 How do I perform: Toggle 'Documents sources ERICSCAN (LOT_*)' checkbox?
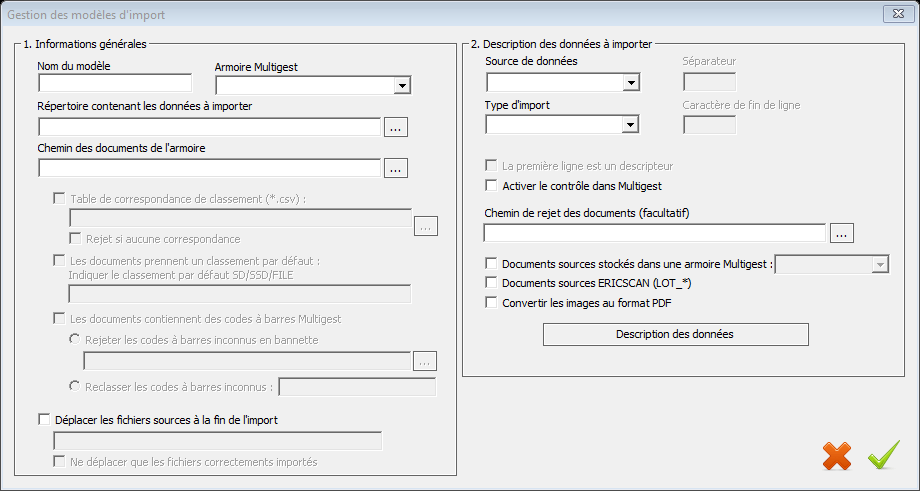pyautogui.click(x=491, y=283)
